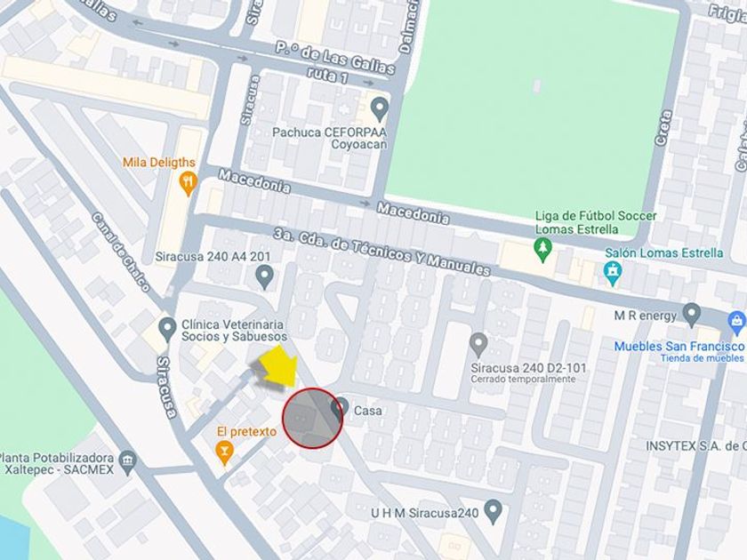Open the U H M Siracusa240 pin

coord(493,511)
